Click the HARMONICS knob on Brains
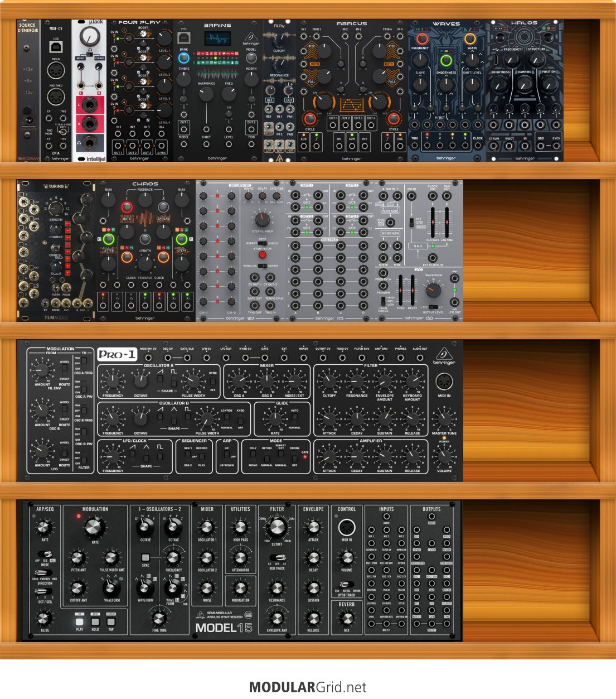 [206, 94]
